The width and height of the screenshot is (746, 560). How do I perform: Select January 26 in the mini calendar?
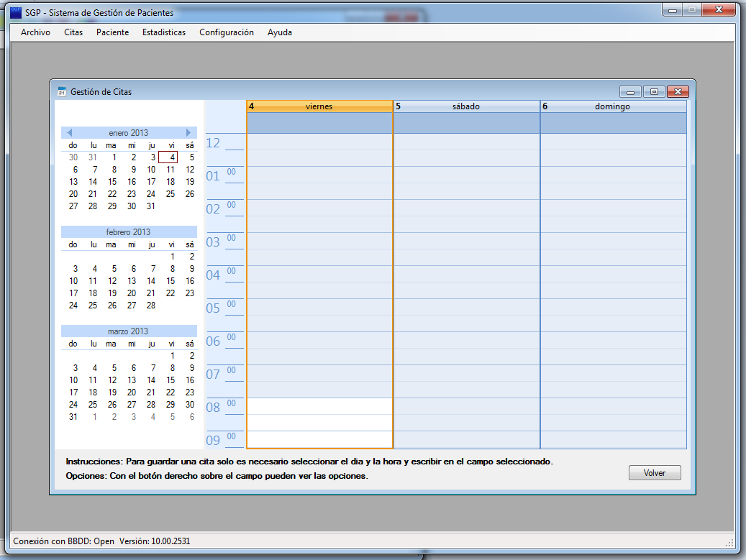pos(190,194)
